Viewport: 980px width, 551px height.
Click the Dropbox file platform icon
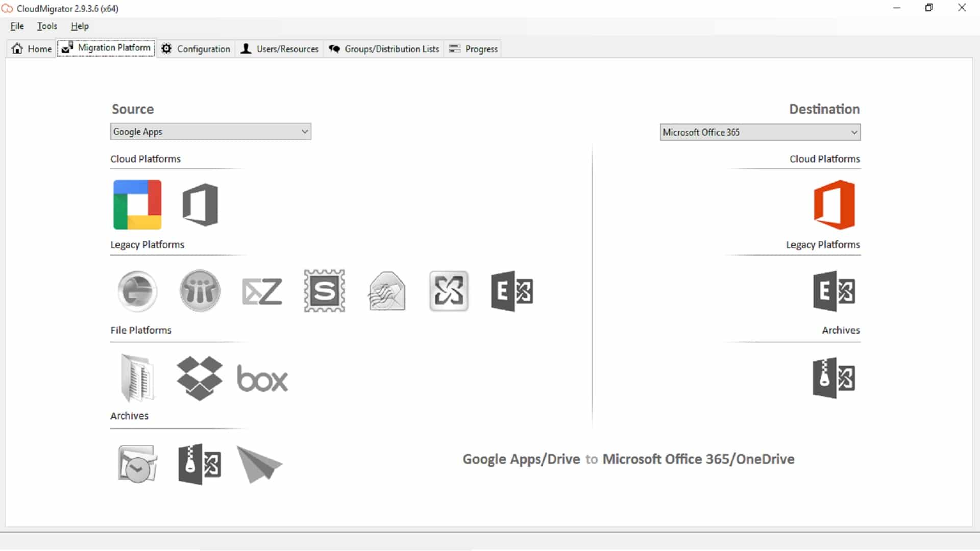click(x=200, y=378)
